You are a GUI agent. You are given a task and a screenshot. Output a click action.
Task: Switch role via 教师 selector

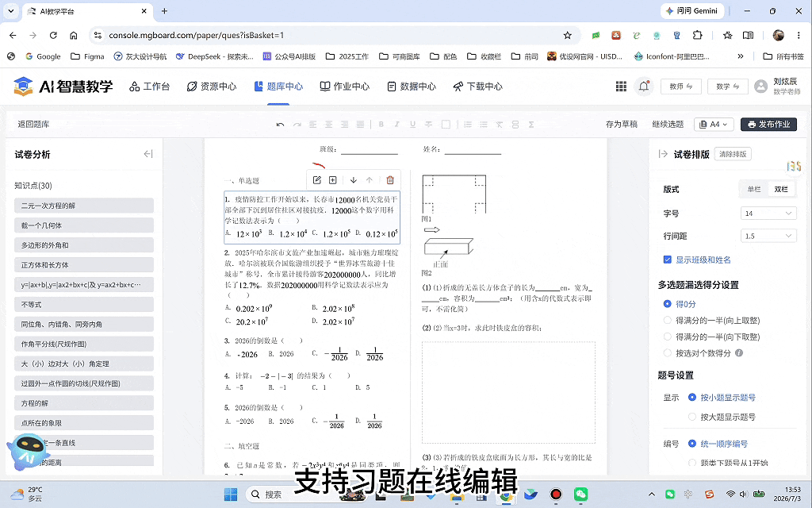(681, 87)
